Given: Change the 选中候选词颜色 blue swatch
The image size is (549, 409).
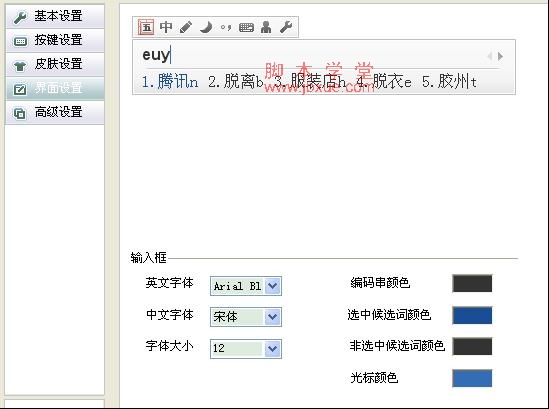Looking at the screenshot, I should [472, 315].
